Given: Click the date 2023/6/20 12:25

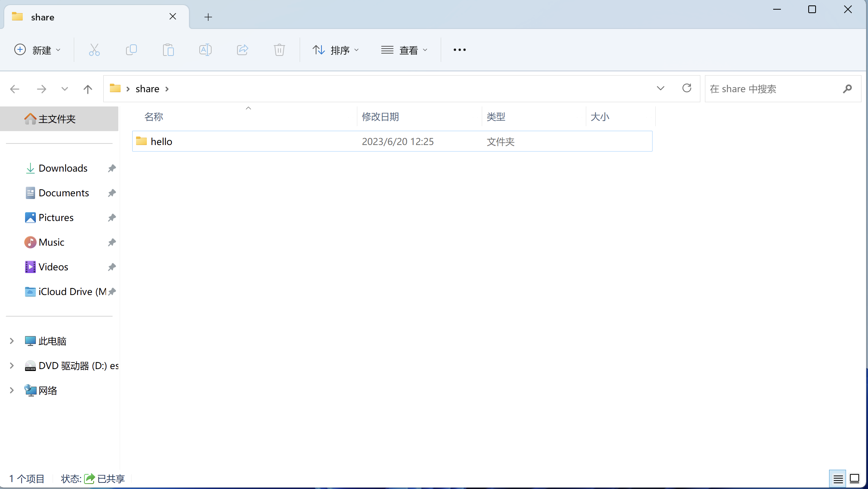Looking at the screenshot, I should [x=398, y=142].
